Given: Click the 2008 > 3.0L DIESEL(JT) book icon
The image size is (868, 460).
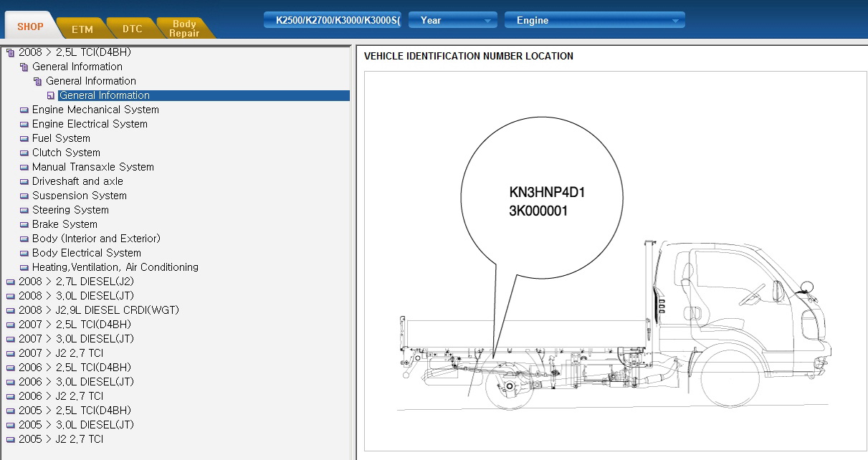Looking at the screenshot, I should (10, 296).
